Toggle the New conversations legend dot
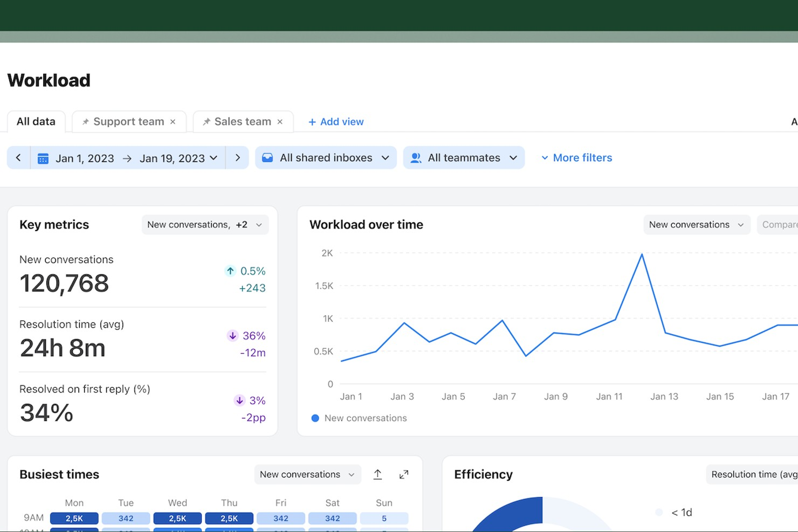 [315, 418]
